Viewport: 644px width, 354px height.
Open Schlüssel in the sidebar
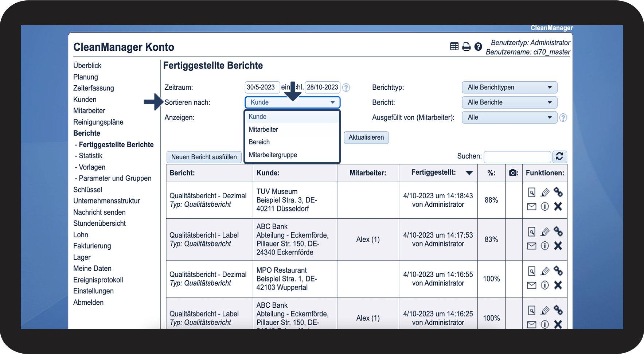tap(88, 190)
